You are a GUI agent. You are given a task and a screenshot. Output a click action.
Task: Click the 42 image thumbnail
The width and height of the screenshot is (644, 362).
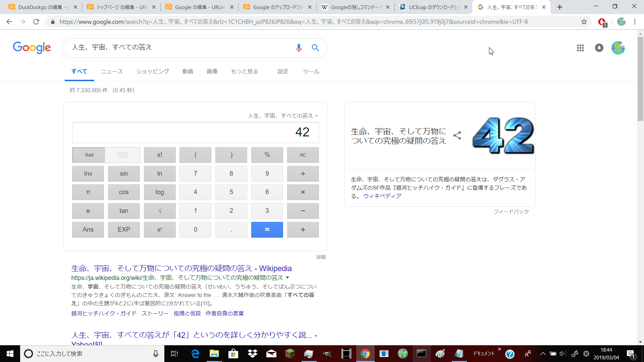[x=503, y=135]
